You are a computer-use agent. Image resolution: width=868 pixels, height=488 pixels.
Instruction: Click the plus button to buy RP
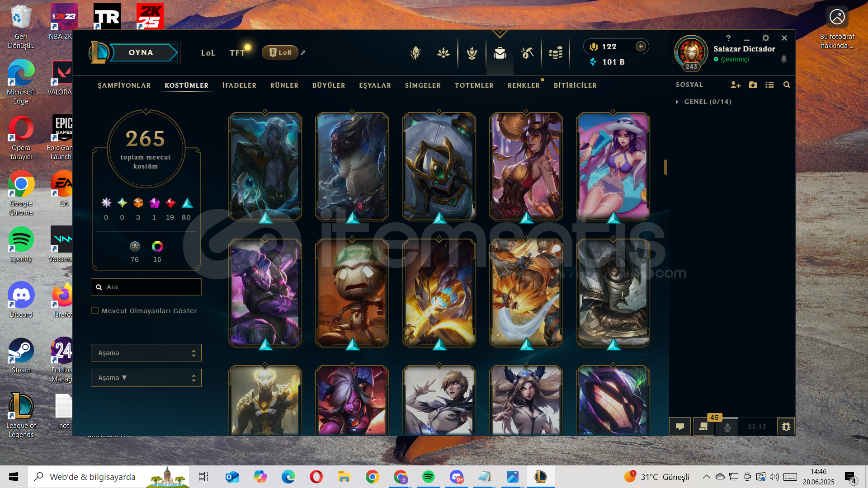[x=641, y=46]
